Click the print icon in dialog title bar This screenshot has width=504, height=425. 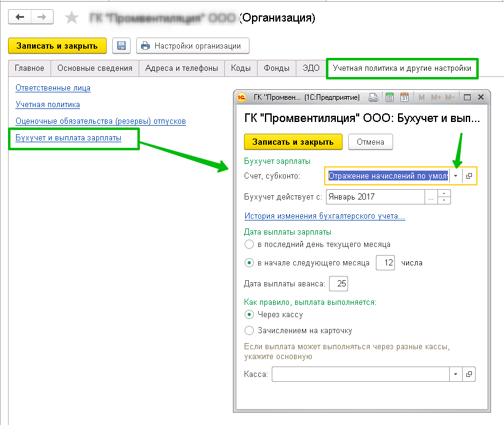pos(373,97)
